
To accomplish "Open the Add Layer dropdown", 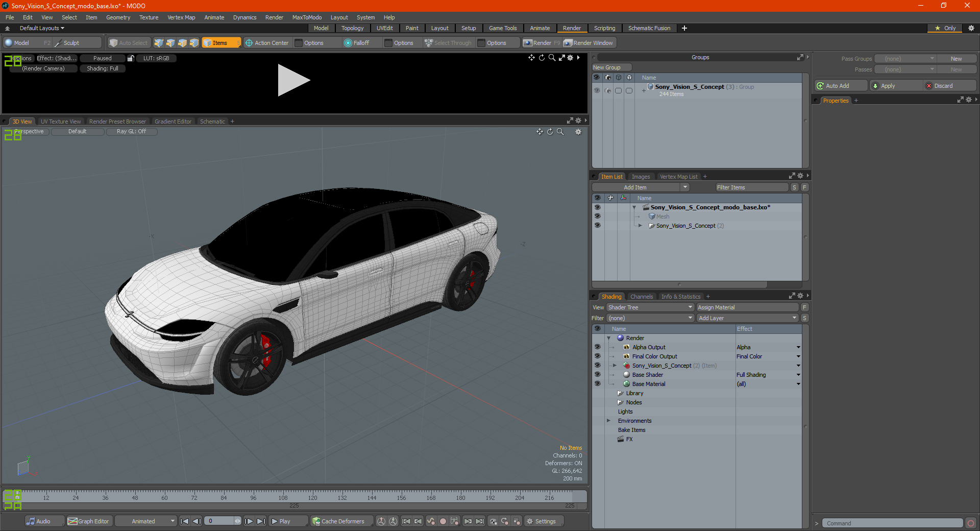I will tap(748, 318).
